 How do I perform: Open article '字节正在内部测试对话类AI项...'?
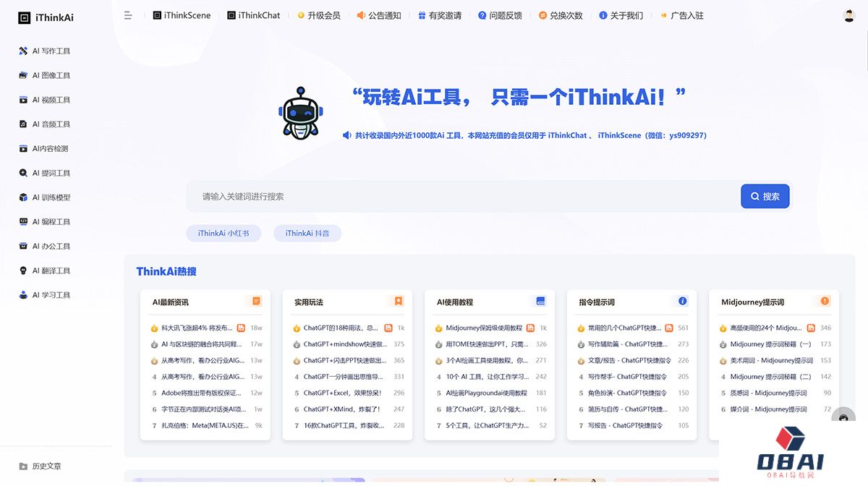203,409
